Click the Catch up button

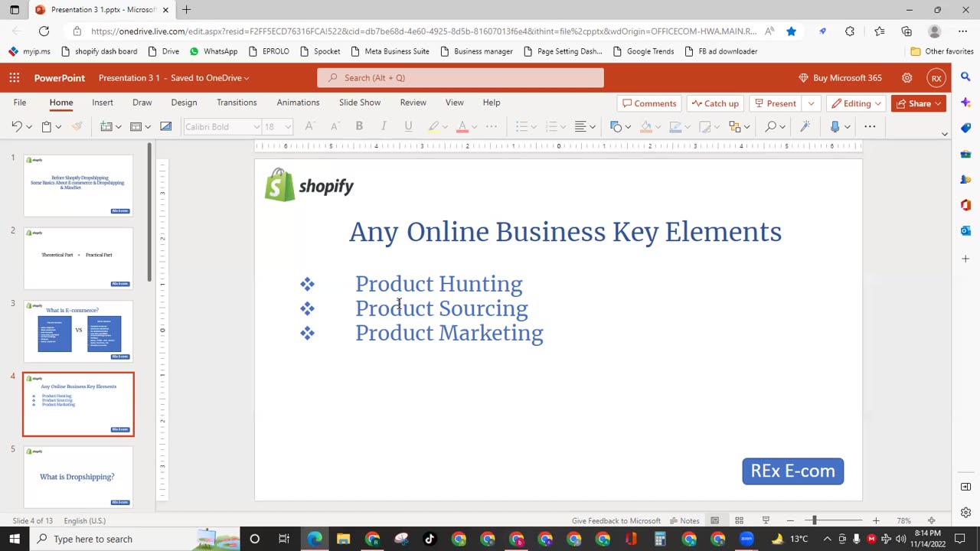(715, 103)
